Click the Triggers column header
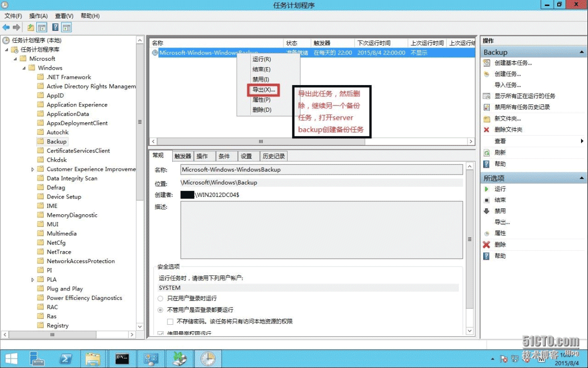 coord(333,43)
